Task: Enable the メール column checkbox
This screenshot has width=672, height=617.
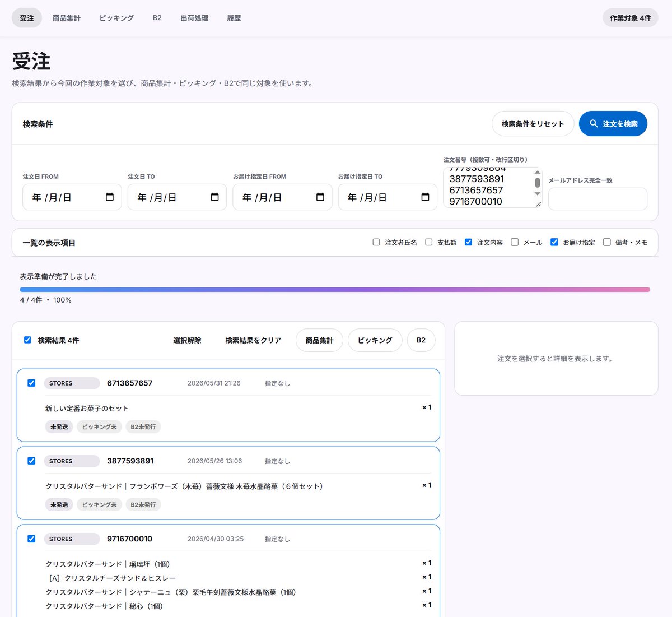Action: pyautogui.click(x=515, y=242)
